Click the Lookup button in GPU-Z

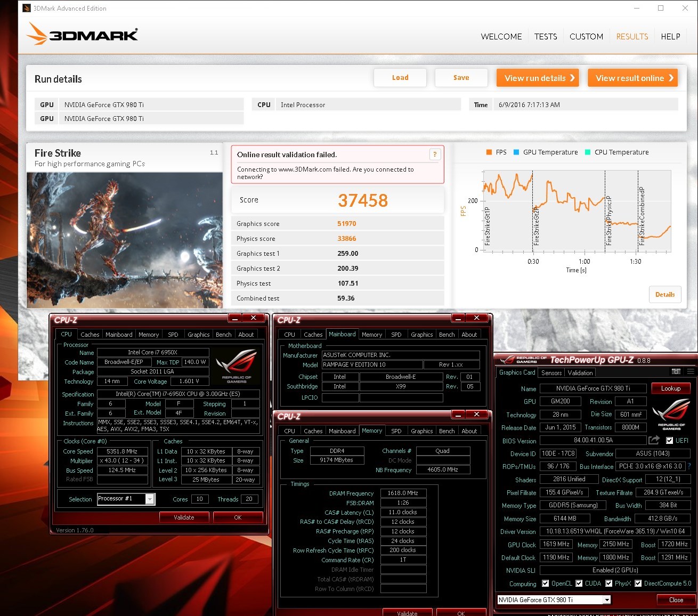[x=671, y=388]
